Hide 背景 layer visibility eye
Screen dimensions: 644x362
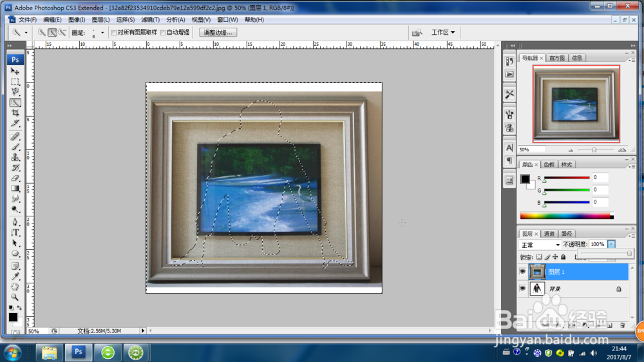point(522,289)
